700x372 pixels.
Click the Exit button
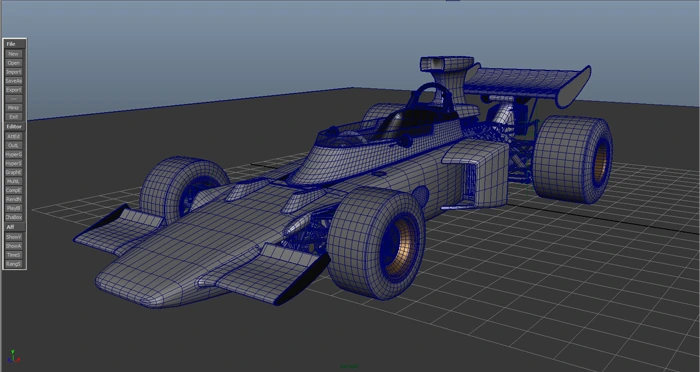(x=13, y=117)
